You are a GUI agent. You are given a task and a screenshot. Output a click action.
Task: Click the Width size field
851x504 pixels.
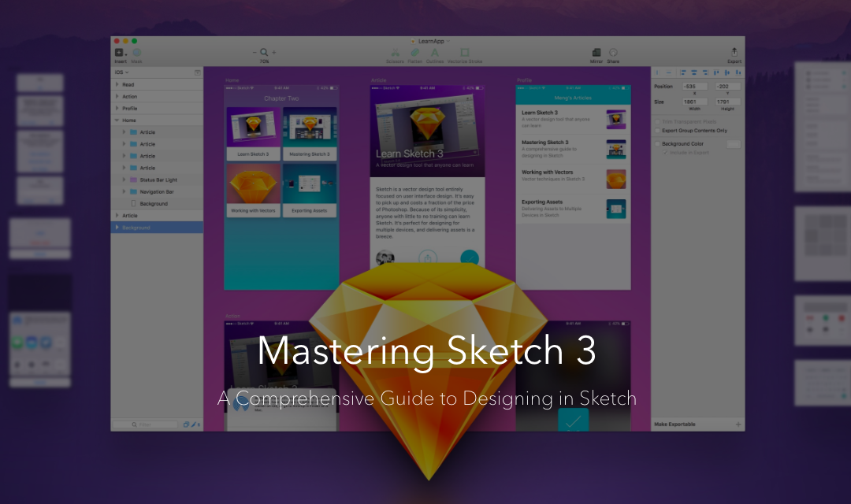click(695, 102)
